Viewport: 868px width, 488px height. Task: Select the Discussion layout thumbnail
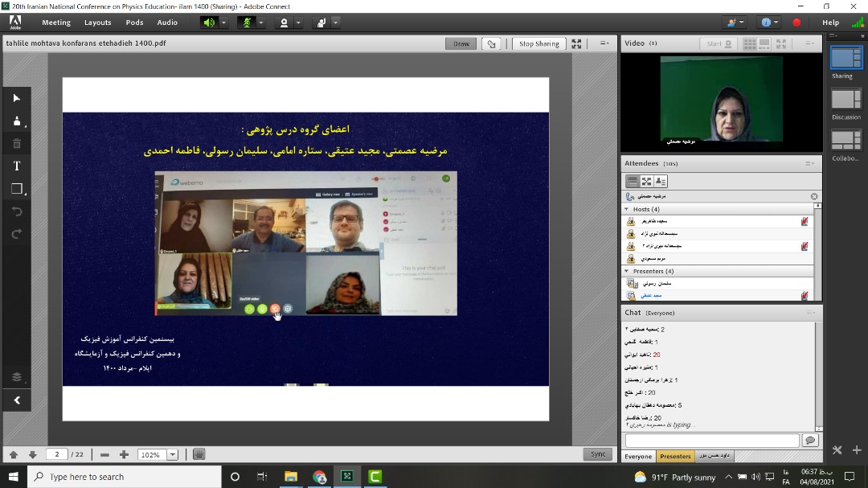[x=845, y=99]
